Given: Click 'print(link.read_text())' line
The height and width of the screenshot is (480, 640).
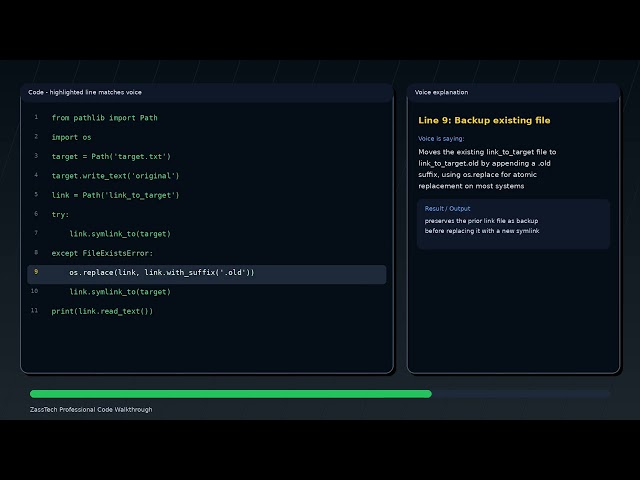Looking at the screenshot, I should point(102,311).
